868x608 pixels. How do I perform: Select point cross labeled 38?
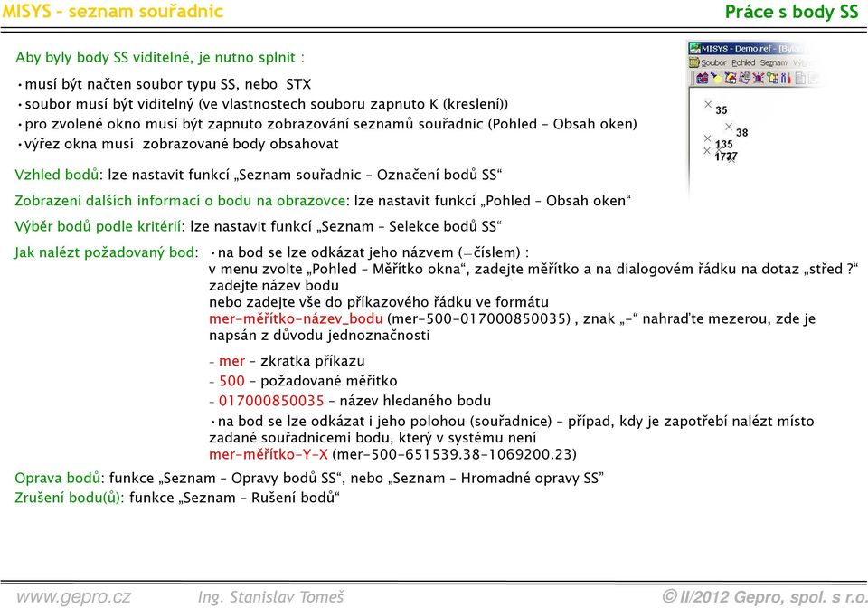(729, 127)
